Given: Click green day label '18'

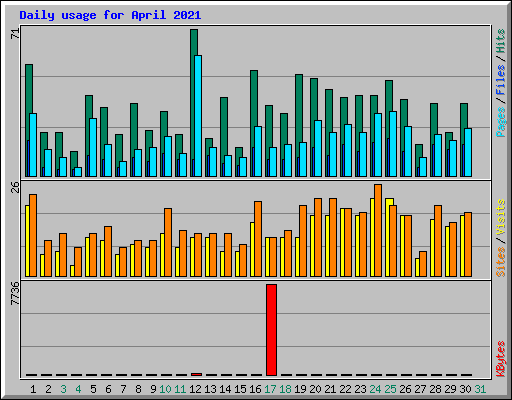Looking at the screenshot, I should [285, 389].
